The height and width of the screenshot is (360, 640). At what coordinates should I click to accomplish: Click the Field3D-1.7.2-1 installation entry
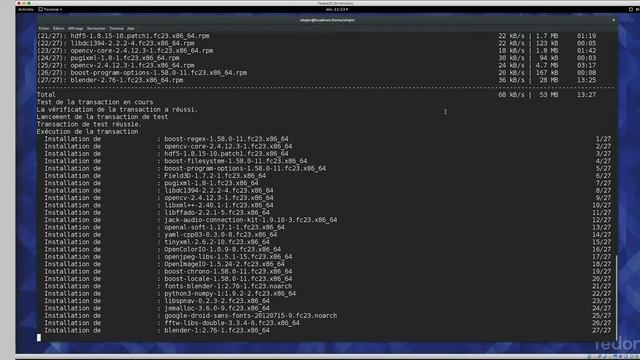point(215,176)
